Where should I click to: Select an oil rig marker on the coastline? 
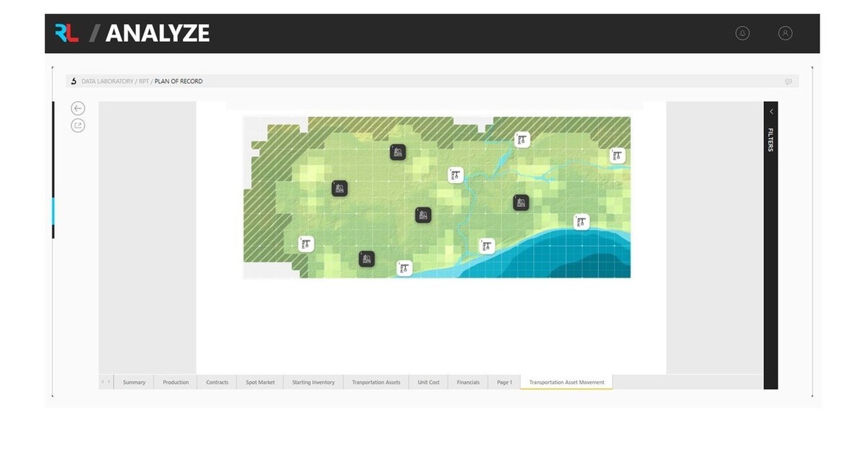tap(579, 221)
